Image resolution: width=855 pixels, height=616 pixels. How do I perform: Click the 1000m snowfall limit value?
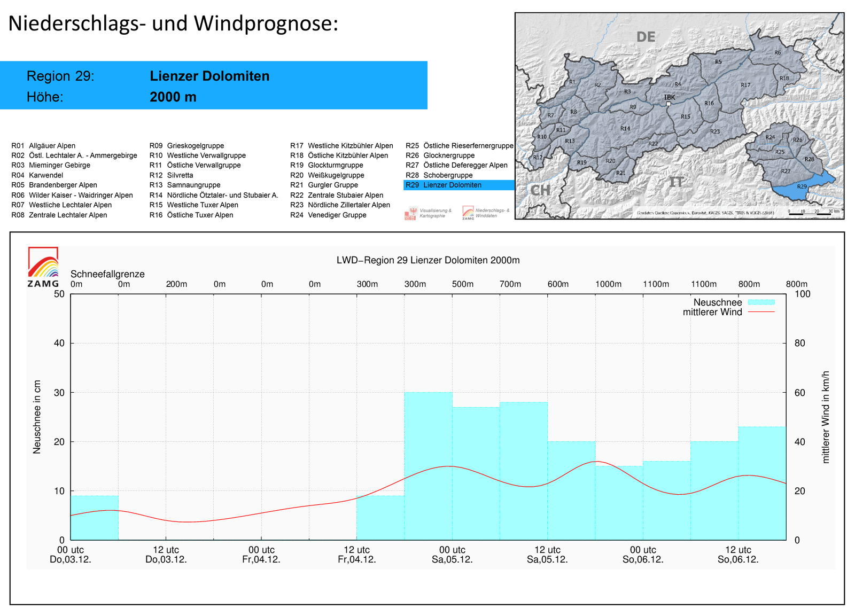(609, 284)
